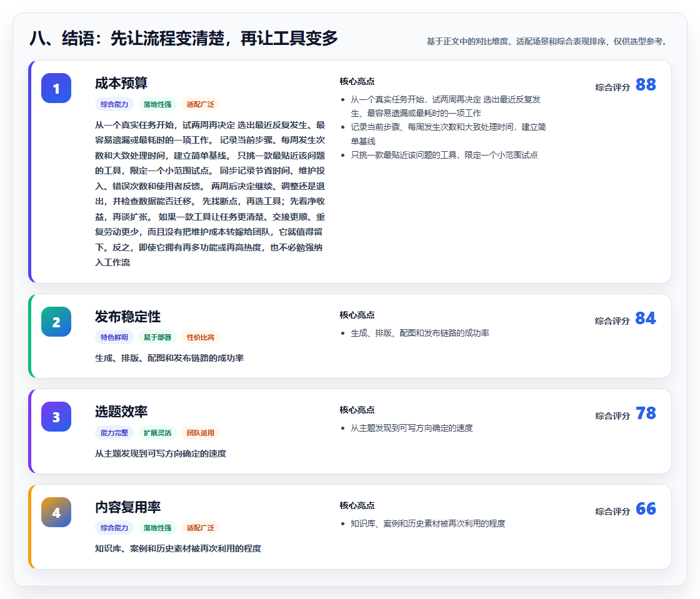
Task: Click the 团队适用 tag
Action: [x=201, y=433]
